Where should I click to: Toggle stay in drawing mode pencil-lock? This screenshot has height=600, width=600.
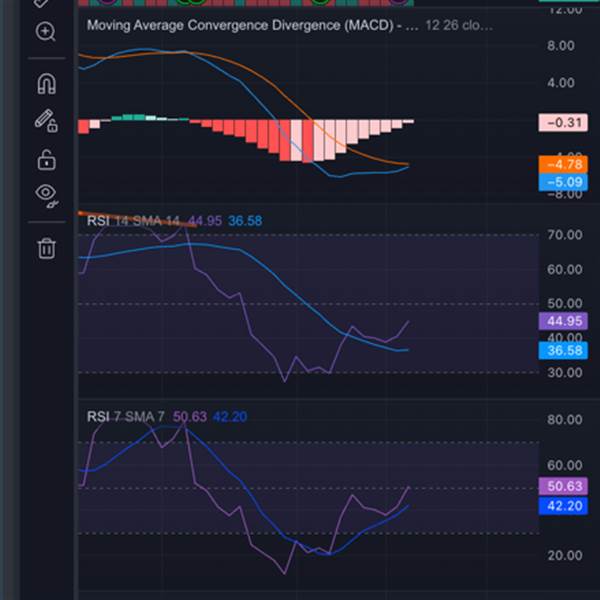pyautogui.click(x=46, y=121)
